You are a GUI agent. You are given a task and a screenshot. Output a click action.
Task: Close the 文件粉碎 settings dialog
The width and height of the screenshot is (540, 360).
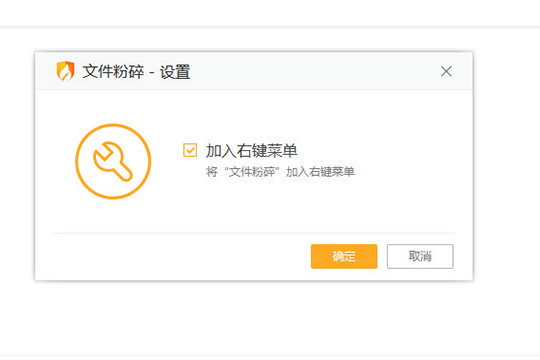pyautogui.click(x=446, y=72)
